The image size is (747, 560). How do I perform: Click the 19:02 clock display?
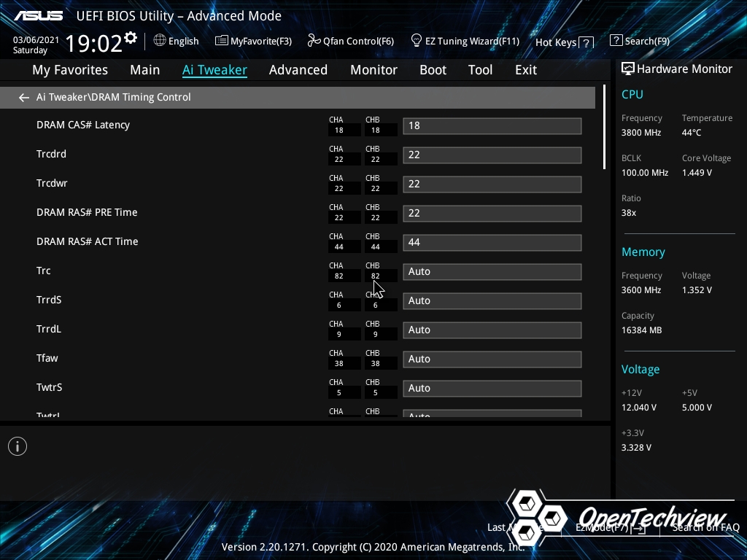(94, 44)
